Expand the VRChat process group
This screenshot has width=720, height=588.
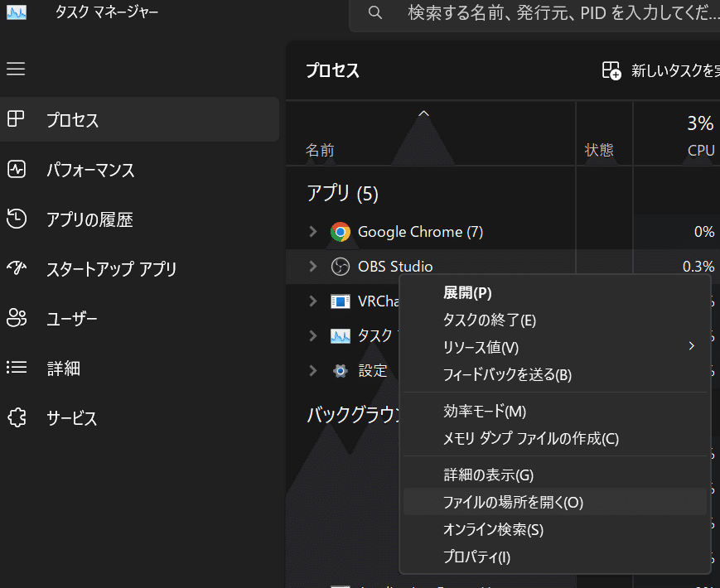click(312, 301)
